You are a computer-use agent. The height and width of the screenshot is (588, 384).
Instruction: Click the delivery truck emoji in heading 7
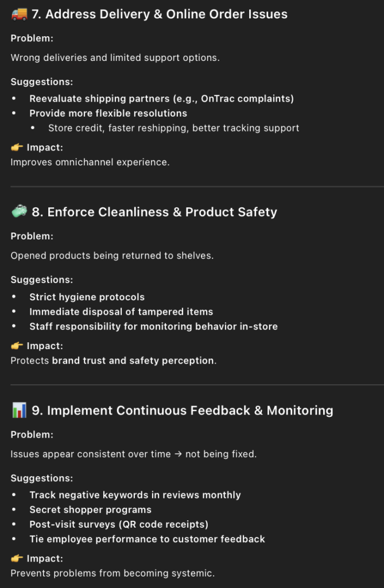click(19, 14)
